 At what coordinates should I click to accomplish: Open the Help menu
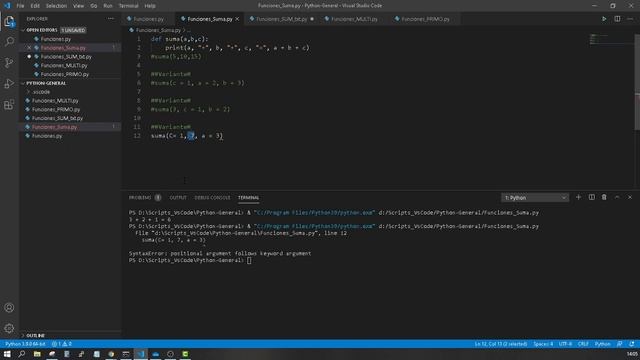point(150,6)
